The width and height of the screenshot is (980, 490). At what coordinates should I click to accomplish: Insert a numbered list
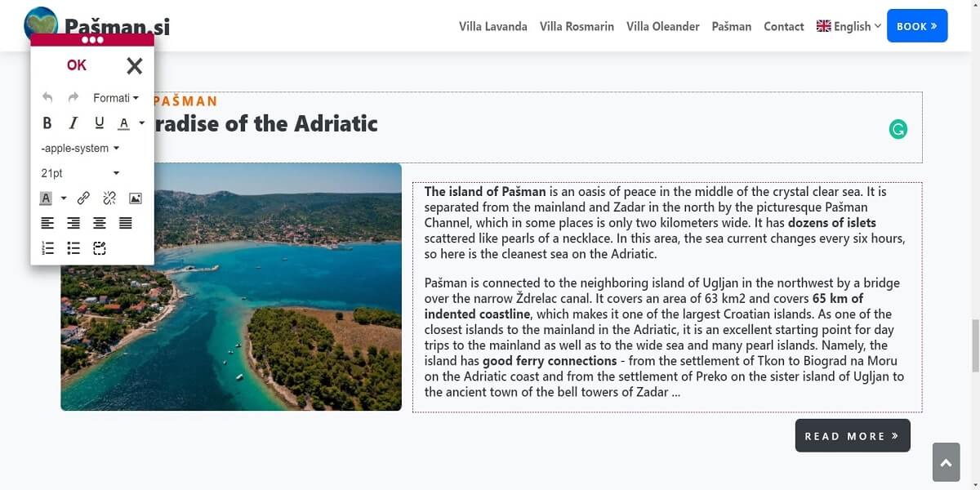[48, 248]
